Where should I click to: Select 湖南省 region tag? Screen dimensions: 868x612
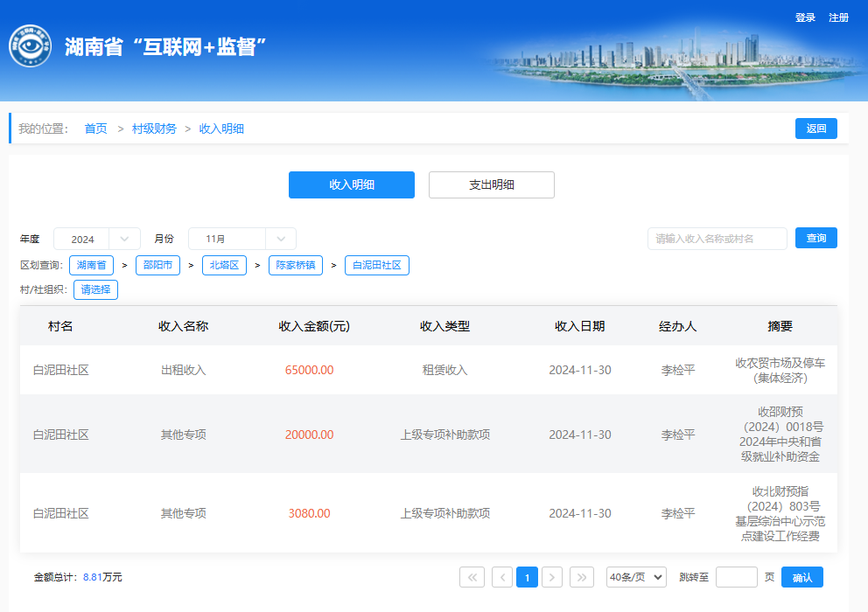[91, 265]
